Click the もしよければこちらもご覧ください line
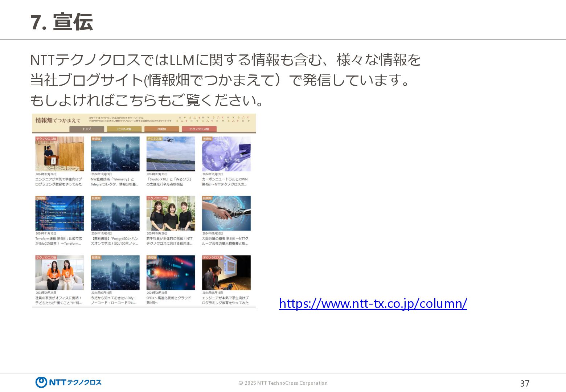The image size is (566, 392). click(147, 100)
